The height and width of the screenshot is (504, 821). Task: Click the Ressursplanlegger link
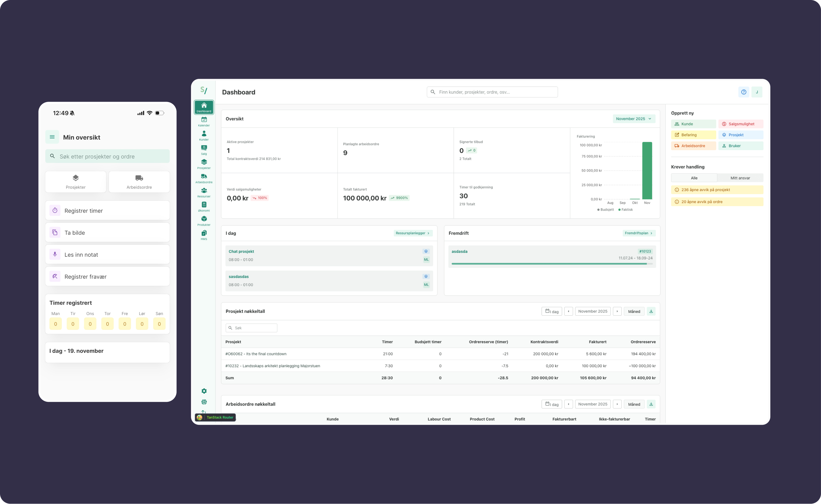tap(413, 233)
